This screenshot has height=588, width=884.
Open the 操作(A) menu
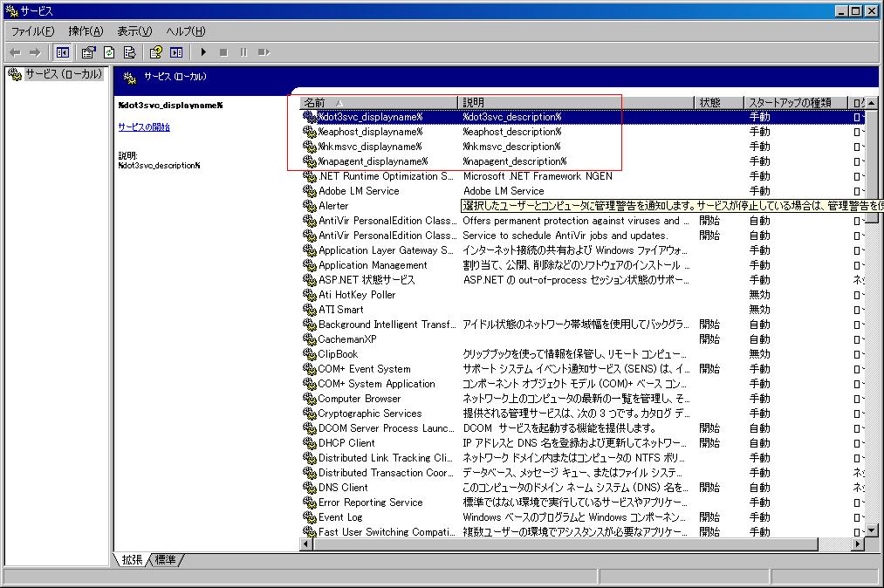(86, 31)
